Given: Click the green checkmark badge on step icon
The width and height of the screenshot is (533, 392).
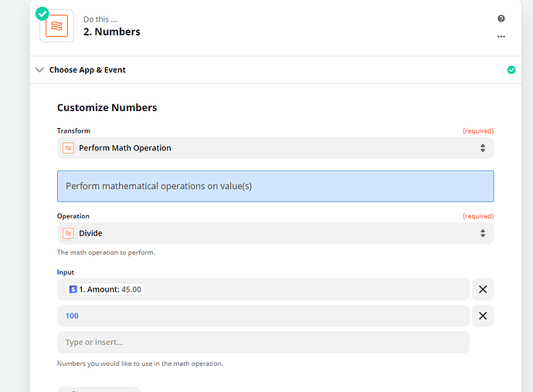Looking at the screenshot, I should click(42, 13).
